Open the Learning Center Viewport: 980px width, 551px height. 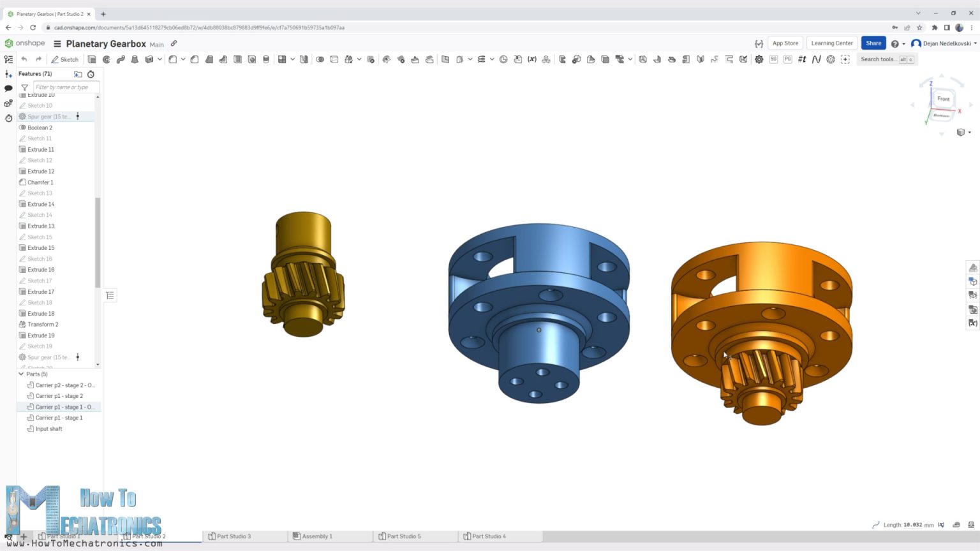pyautogui.click(x=831, y=43)
